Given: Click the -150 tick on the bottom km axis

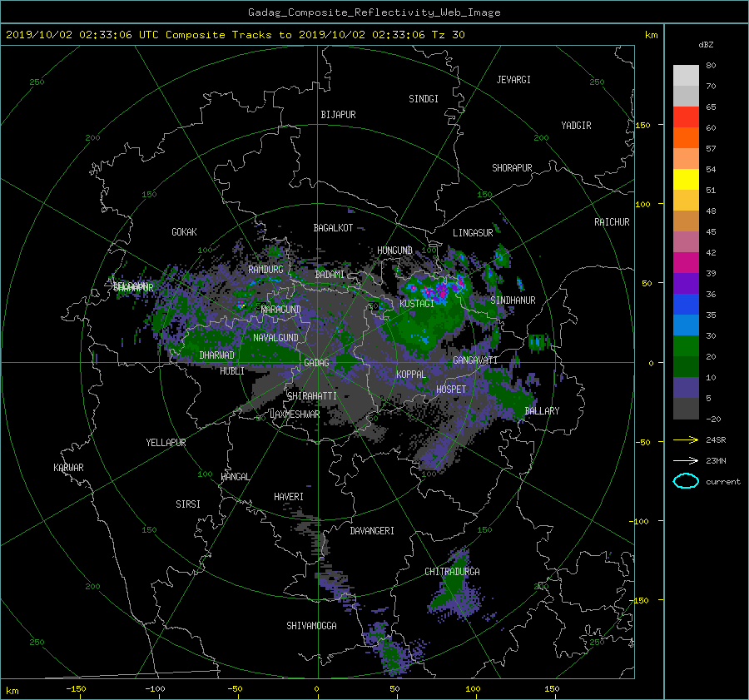Looking at the screenshot, I should 76,688.
